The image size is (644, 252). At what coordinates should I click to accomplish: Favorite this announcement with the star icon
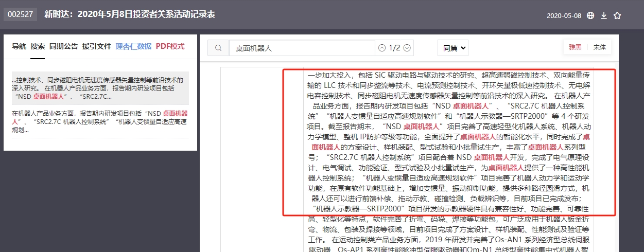click(x=617, y=15)
